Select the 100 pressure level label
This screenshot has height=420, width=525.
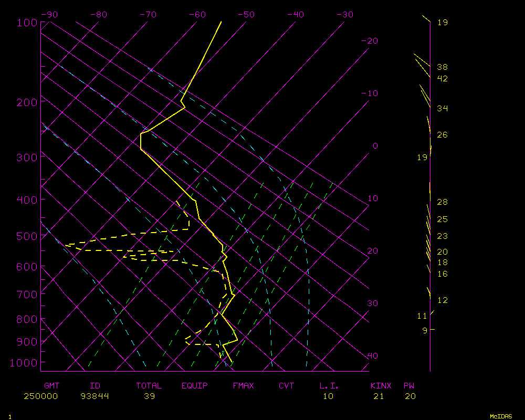[26, 23]
